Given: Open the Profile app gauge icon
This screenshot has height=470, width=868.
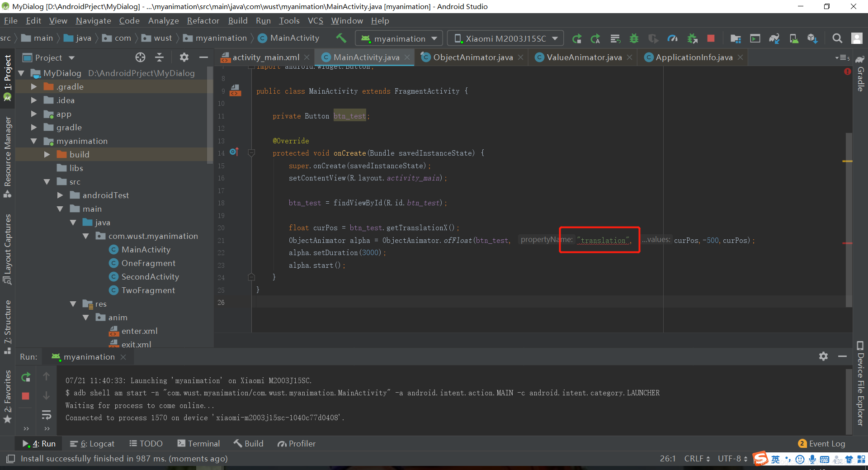Looking at the screenshot, I should 673,38.
